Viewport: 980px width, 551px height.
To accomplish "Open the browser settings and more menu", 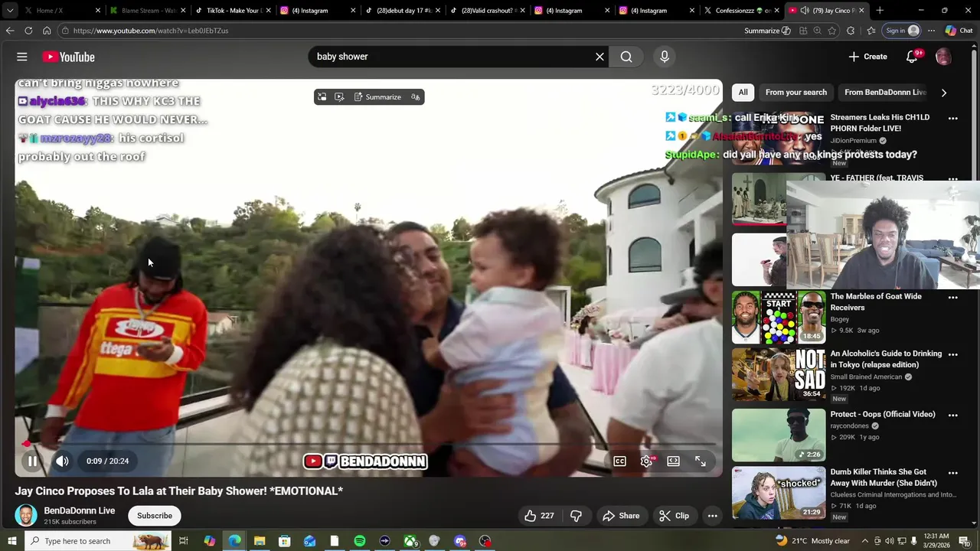I will point(931,31).
